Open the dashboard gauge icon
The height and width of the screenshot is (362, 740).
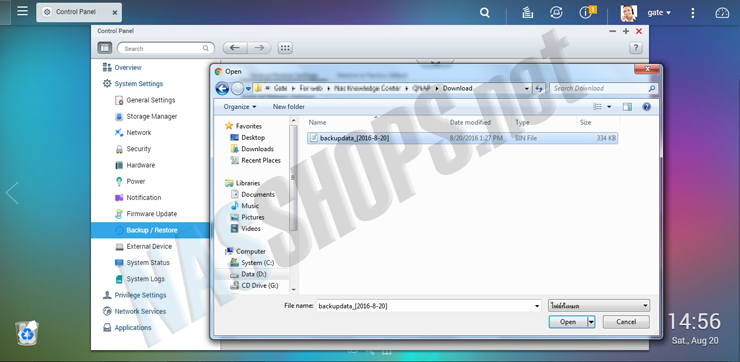click(x=722, y=13)
